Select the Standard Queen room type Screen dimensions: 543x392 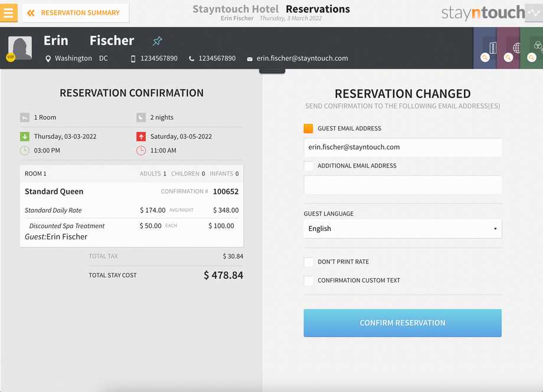pos(54,192)
